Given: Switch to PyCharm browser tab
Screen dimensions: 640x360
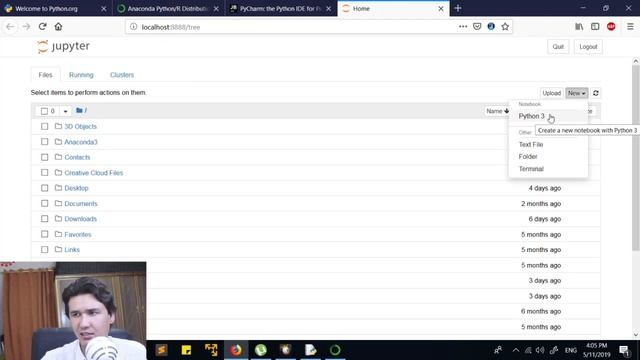Looking at the screenshot, I should click(x=280, y=9).
